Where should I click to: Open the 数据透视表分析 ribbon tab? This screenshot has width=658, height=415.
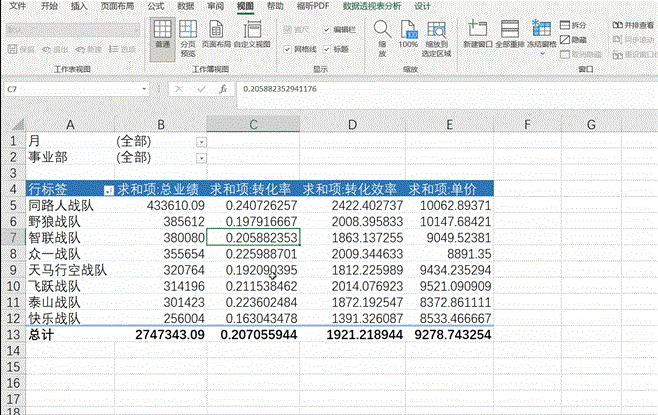pyautogui.click(x=372, y=6)
